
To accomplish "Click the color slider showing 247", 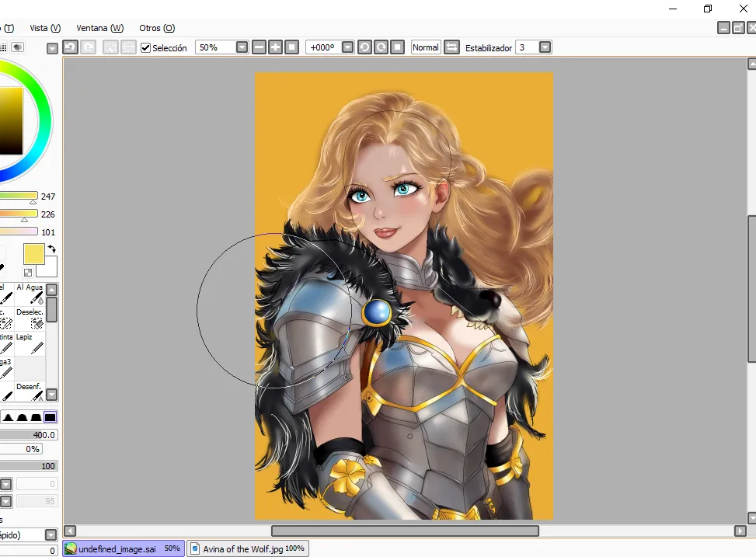I will pyautogui.click(x=19, y=197).
